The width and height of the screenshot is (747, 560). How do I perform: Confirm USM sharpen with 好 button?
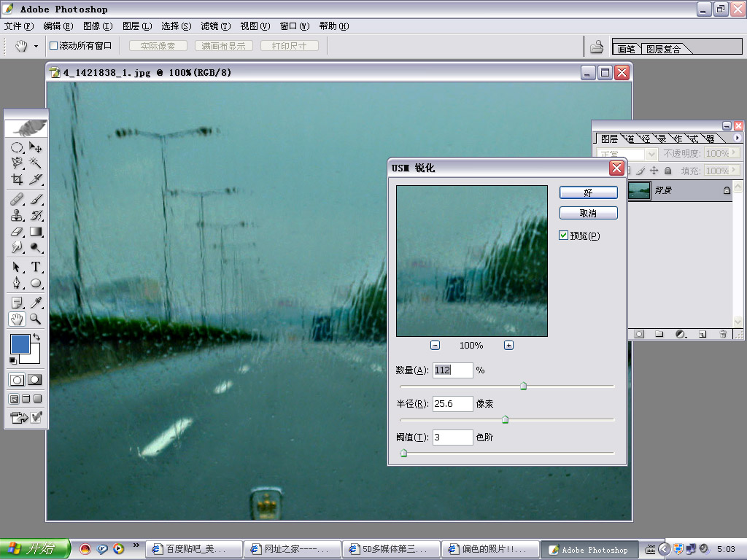(x=589, y=192)
